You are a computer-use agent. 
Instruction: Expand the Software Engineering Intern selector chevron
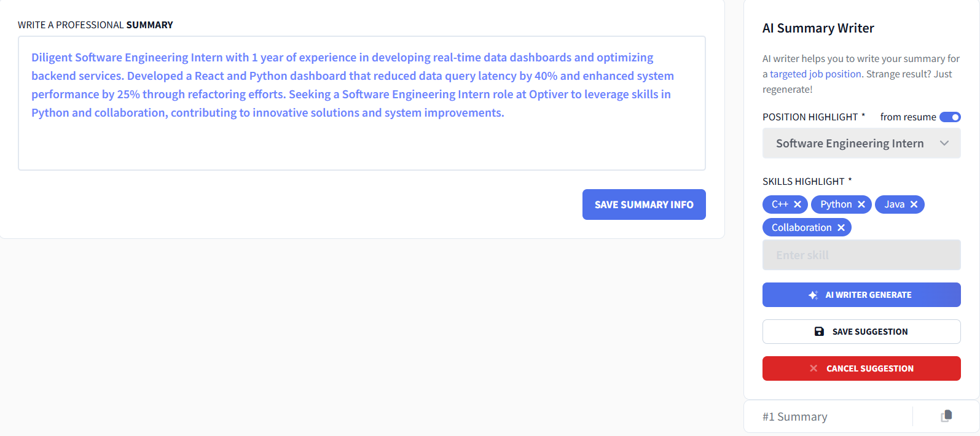coord(945,142)
